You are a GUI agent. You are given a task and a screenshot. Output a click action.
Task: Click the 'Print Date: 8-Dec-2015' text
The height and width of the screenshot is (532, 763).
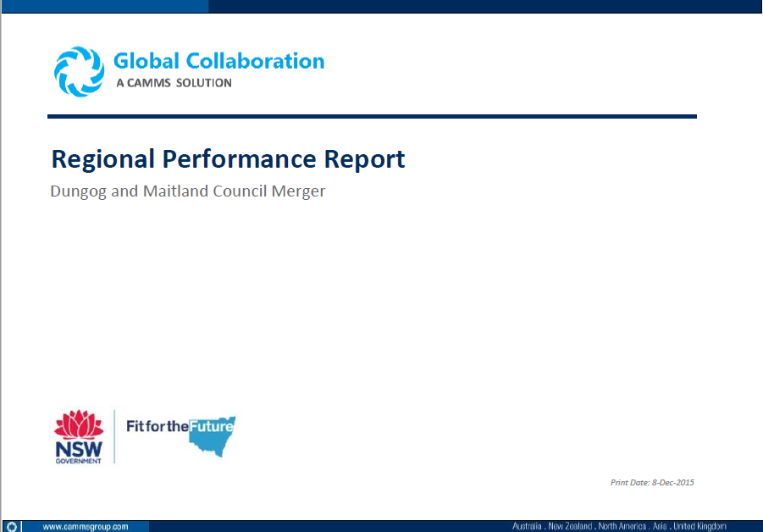coord(652,482)
